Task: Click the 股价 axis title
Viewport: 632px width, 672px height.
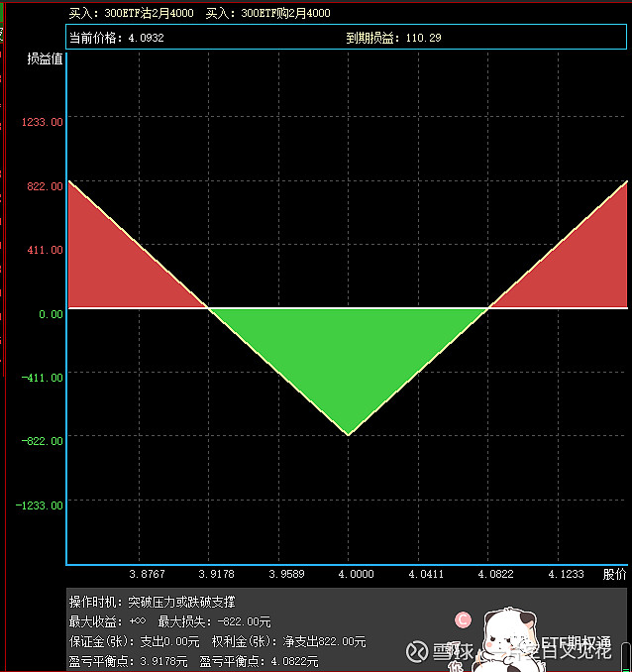Action: pos(614,574)
